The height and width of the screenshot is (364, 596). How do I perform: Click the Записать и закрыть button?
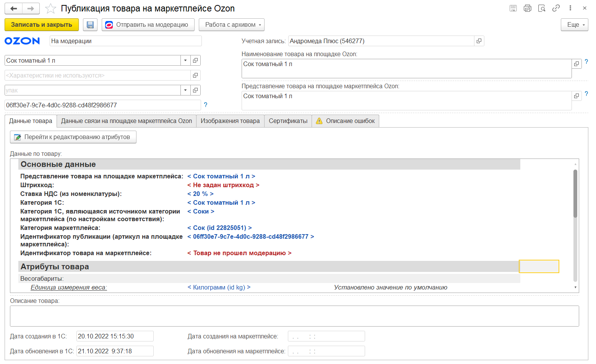tap(42, 25)
